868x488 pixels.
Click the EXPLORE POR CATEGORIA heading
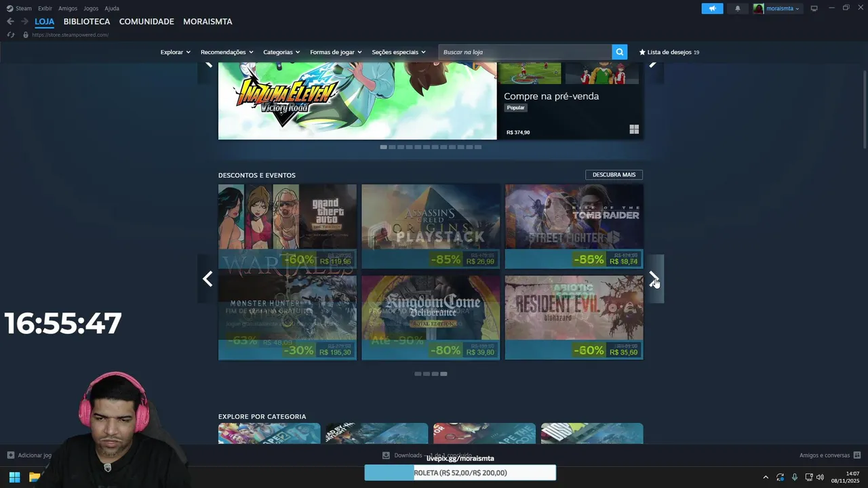tap(262, 417)
